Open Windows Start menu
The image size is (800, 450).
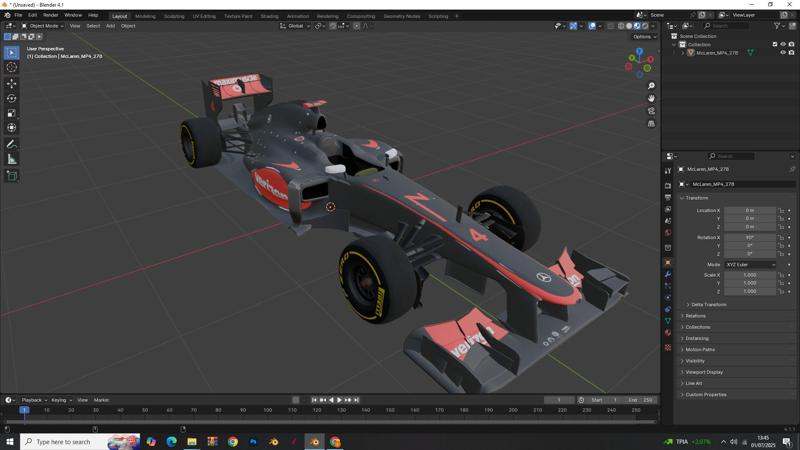[x=9, y=442]
